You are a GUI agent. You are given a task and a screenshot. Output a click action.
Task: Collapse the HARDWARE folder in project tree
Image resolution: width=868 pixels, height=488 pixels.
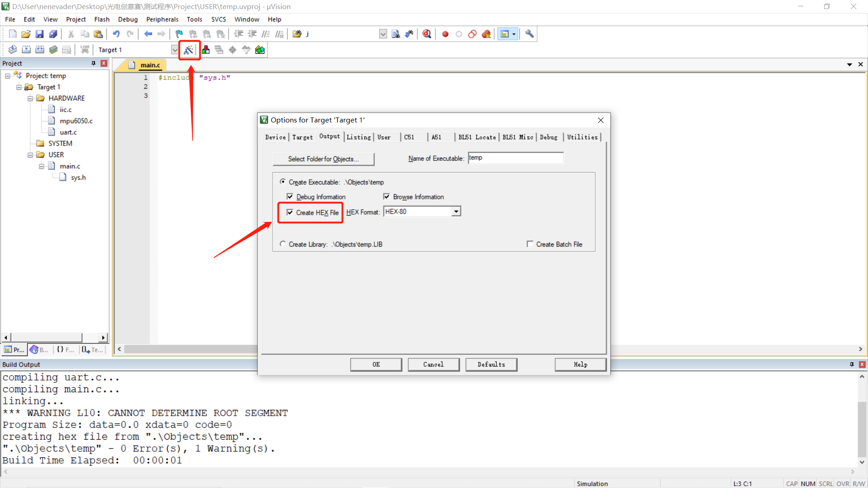(30, 98)
